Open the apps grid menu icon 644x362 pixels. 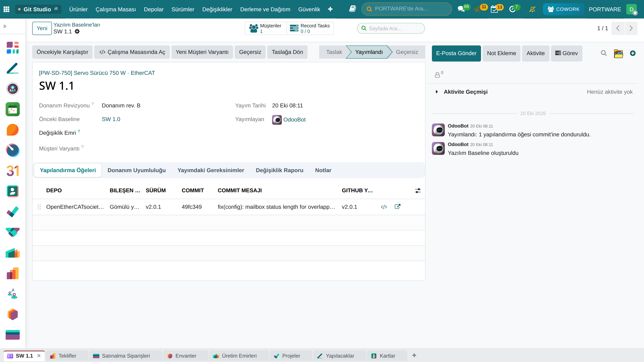[x=6, y=9]
